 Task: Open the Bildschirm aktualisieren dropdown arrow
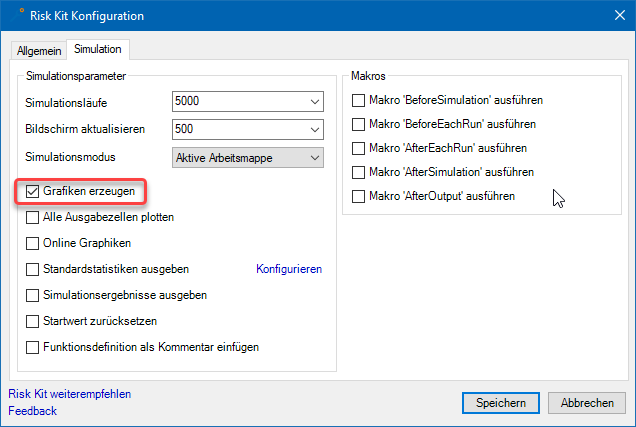[x=315, y=129]
